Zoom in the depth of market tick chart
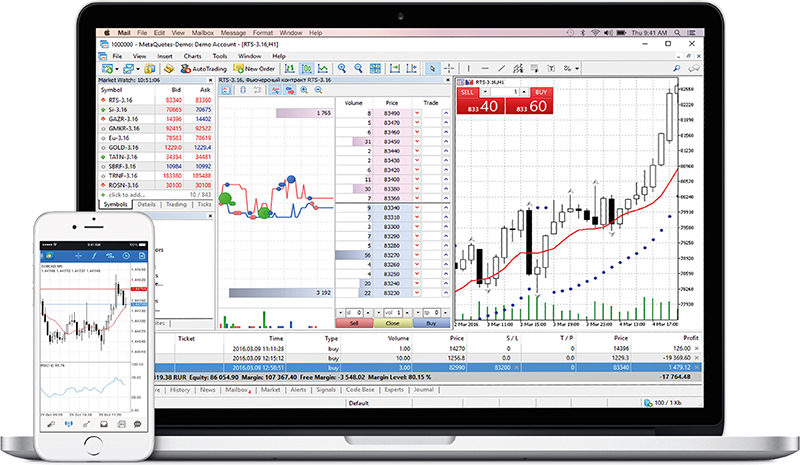This screenshot has height=465, width=800. coord(304,90)
